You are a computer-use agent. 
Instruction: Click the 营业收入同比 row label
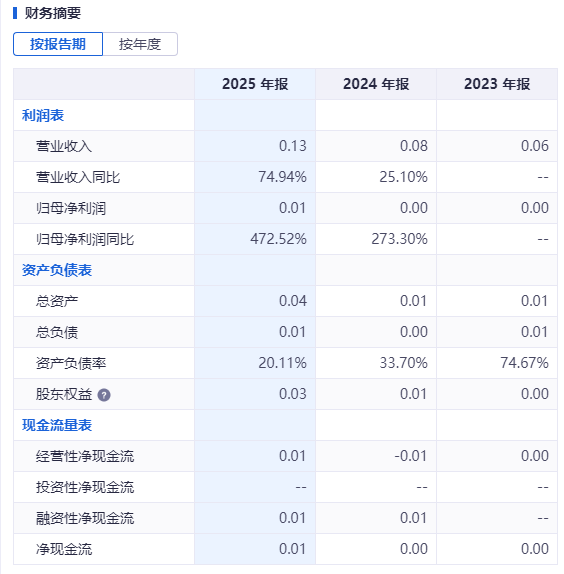coord(78,177)
